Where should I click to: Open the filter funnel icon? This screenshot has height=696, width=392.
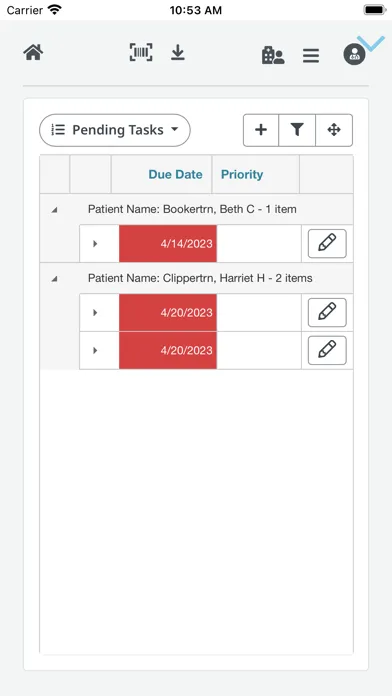click(297, 130)
